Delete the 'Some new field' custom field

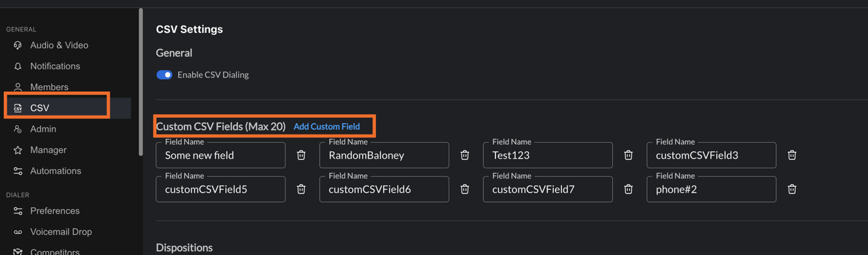point(301,155)
